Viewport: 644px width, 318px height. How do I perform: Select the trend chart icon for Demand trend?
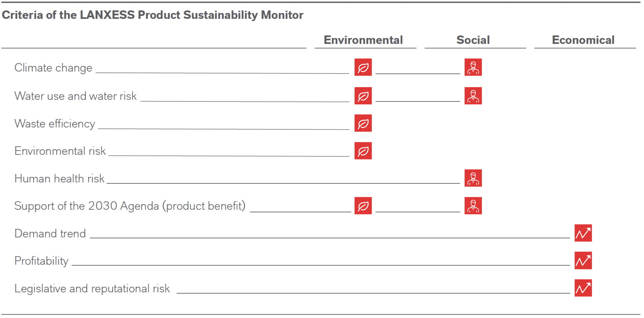pos(583,233)
